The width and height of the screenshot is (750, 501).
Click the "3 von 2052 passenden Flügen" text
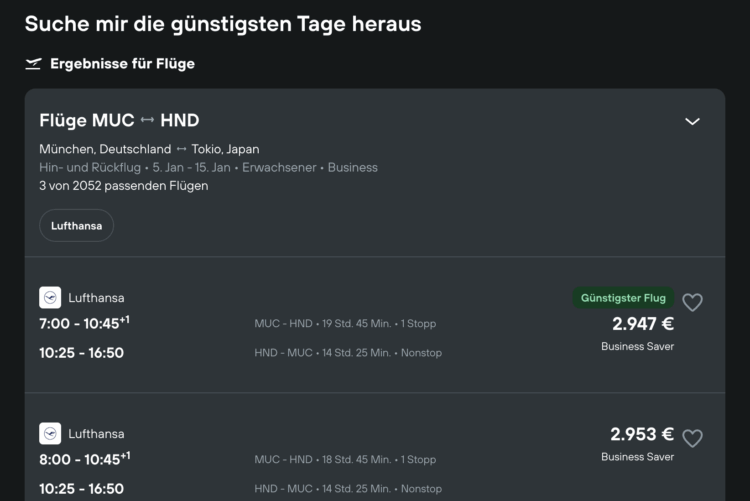(x=124, y=186)
